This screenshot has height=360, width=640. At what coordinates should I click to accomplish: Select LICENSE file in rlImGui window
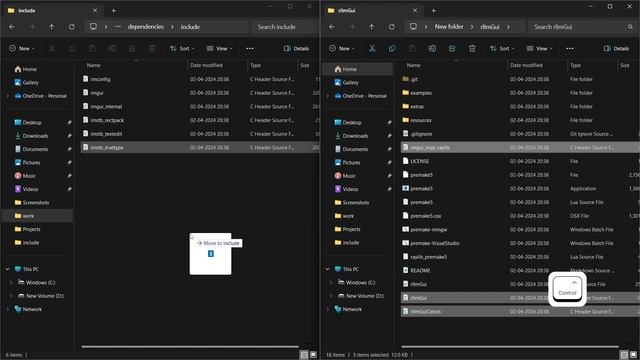[520, 161]
